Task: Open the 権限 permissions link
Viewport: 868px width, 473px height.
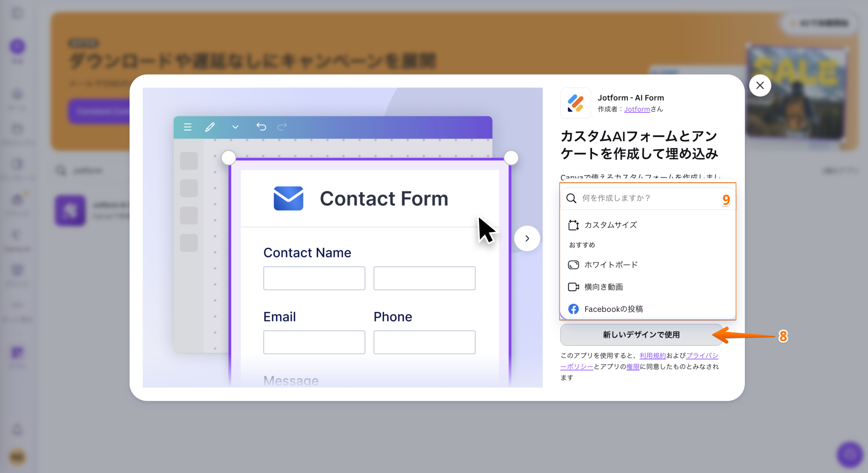Action: coord(633,367)
